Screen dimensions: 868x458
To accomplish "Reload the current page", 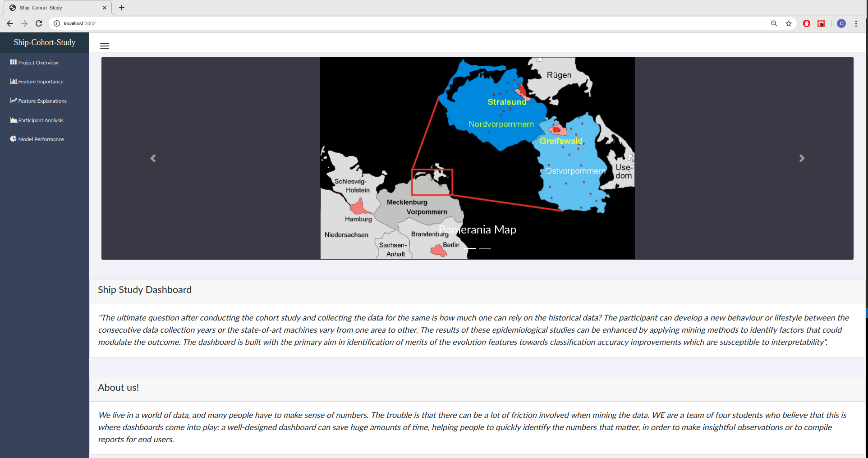I will point(39,23).
